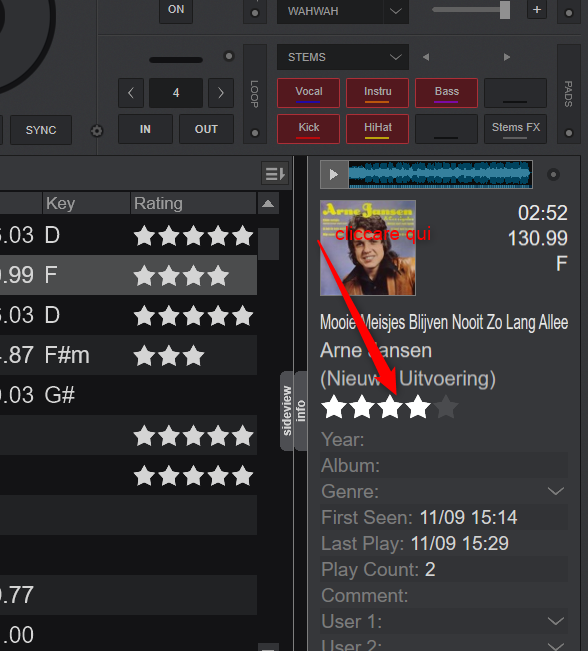This screenshot has width=588, height=651.
Task: Click the browser scroll up arrow
Action: coord(268,203)
